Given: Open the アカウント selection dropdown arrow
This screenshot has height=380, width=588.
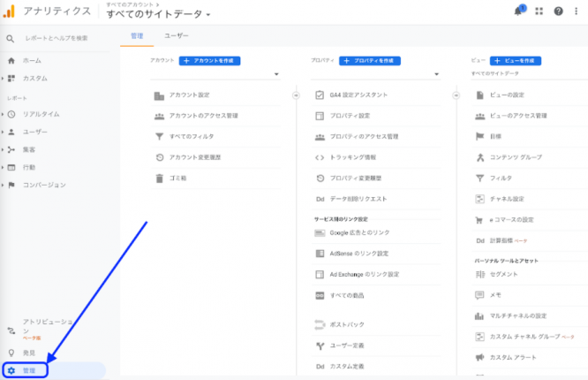Looking at the screenshot, I should [x=276, y=74].
